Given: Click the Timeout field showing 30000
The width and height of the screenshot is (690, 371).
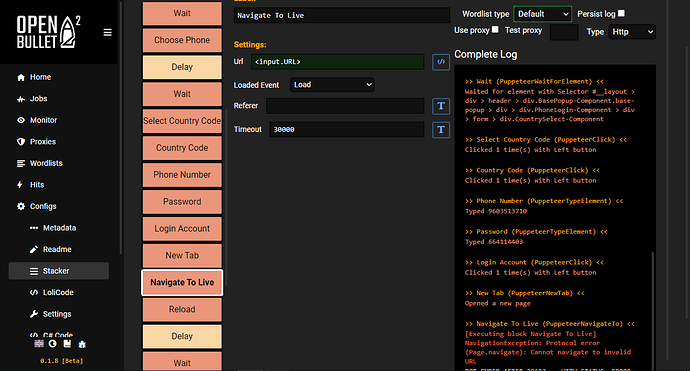Looking at the screenshot, I should pos(347,129).
